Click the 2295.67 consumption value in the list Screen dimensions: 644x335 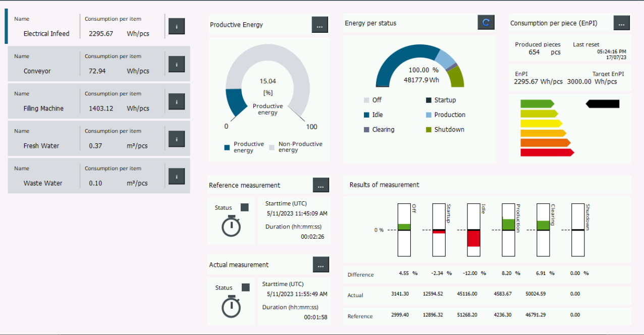point(101,34)
